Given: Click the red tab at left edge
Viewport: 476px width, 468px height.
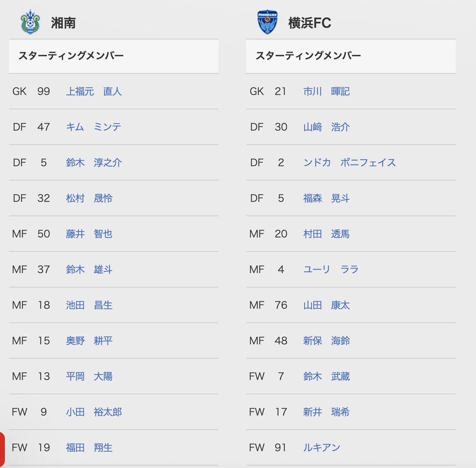Looking at the screenshot, I should [x=2, y=450].
